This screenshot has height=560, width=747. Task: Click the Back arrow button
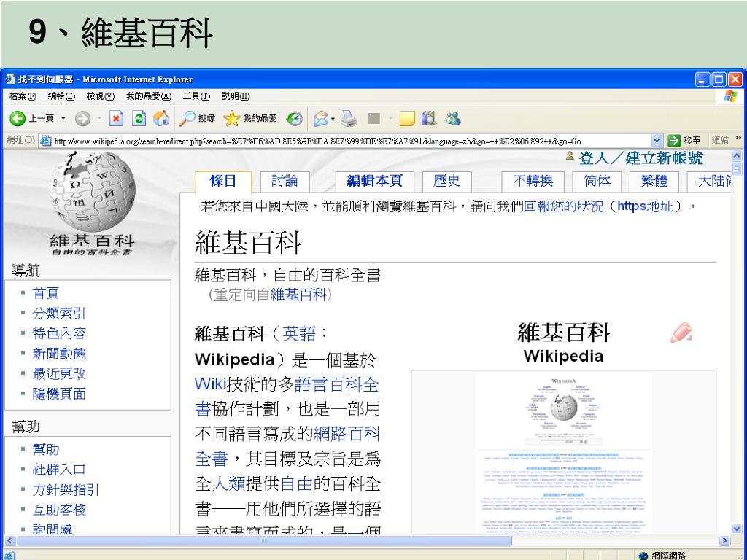[18, 119]
